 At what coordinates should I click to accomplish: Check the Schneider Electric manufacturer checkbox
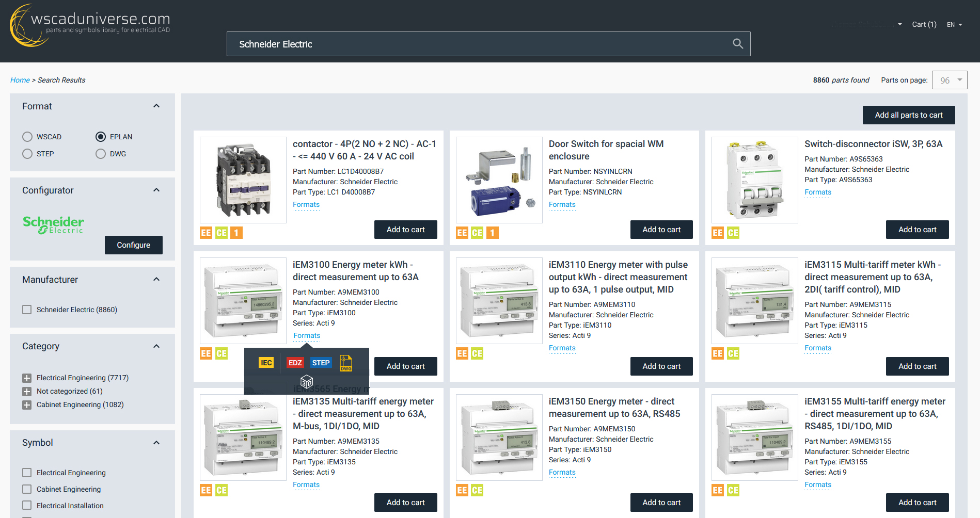click(27, 310)
